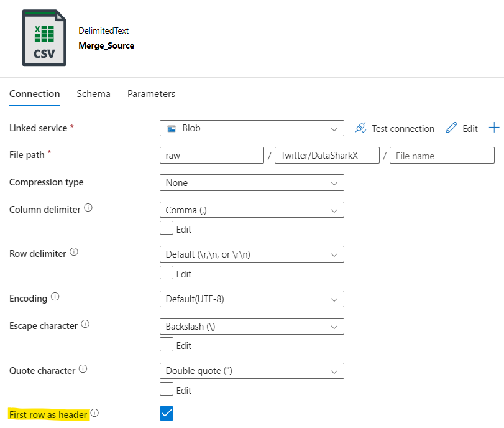Open the Row delimiter Default dropdown

pos(252,254)
